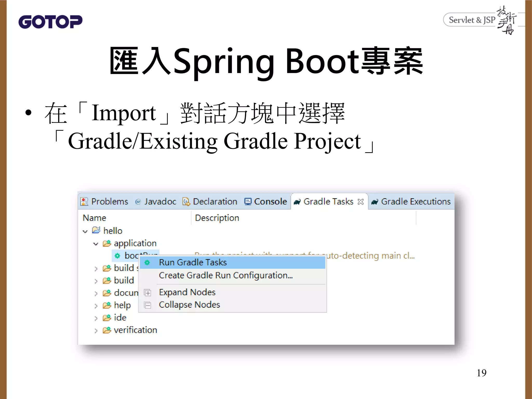Click the verification group folder icon

tap(107, 330)
